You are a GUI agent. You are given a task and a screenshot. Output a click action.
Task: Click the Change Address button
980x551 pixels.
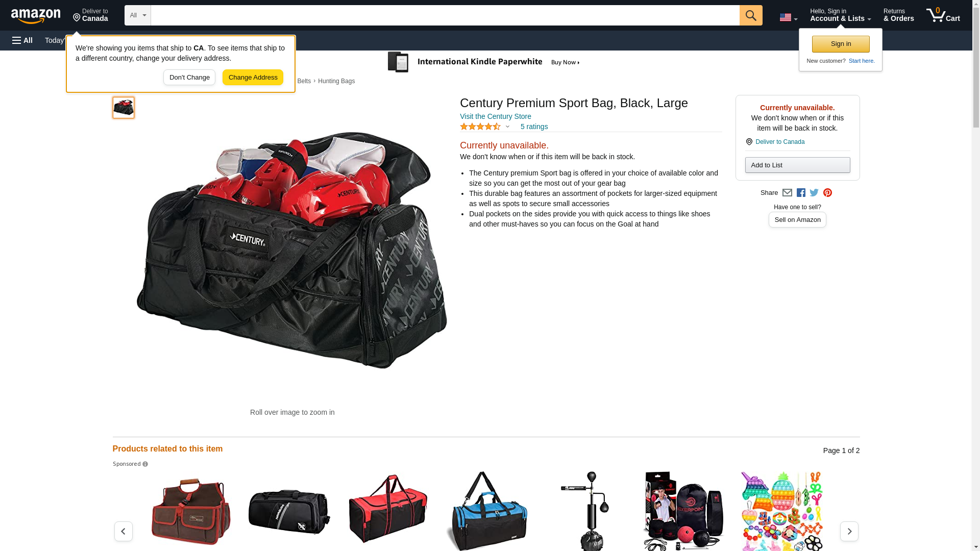pyautogui.click(x=253, y=78)
